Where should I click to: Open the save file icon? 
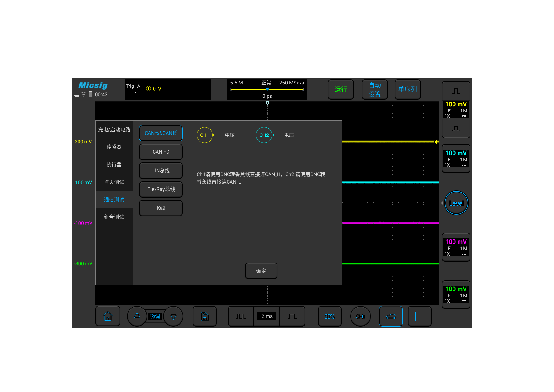pyautogui.click(x=205, y=316)
